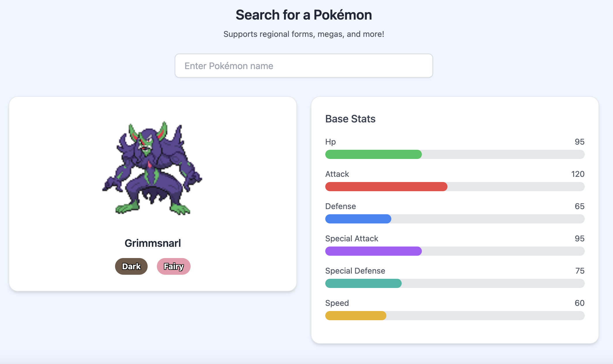Click the green Hp stat bar
This screenshot has height=364, width=613.
[x=373, y=154]
